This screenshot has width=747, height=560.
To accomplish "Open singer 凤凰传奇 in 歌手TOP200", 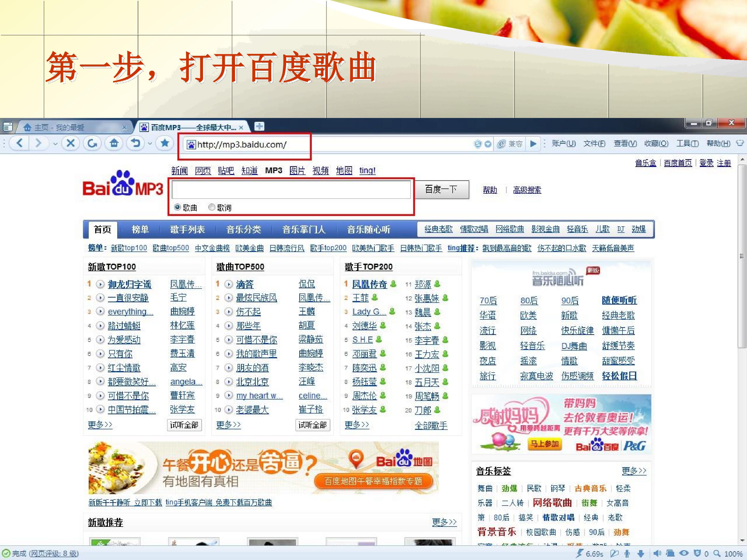I will [369, 284].
